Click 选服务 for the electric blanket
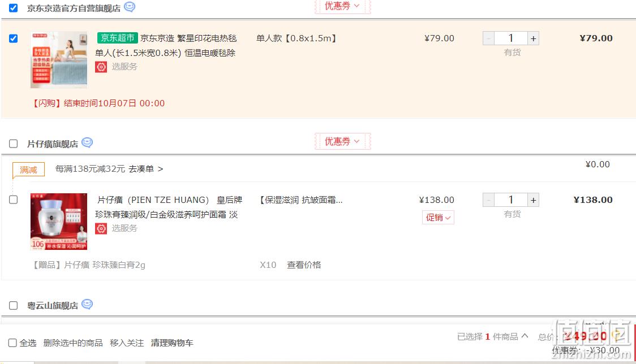636x364 pixels. (x=124, y=67)
